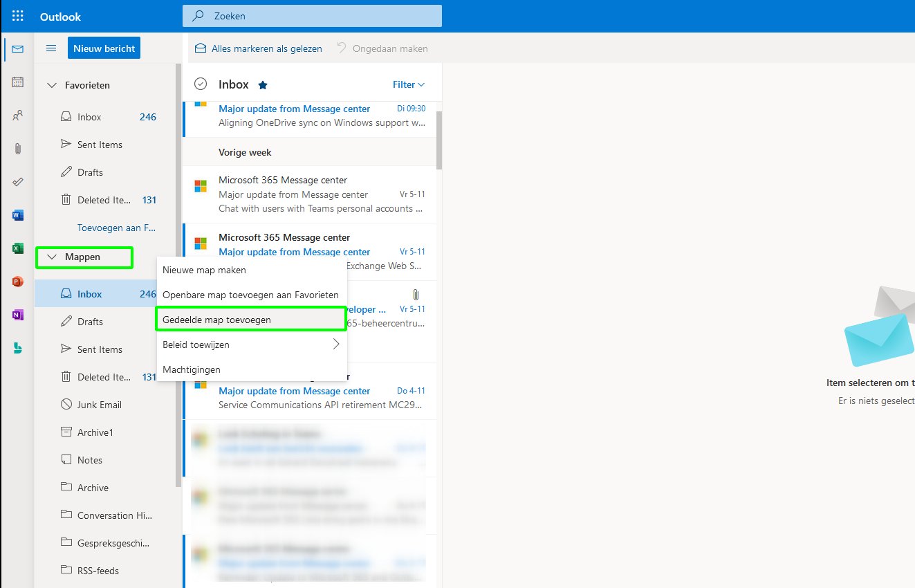Image resolution: width=915 pixels, height=588 pixels.
Task: Choose Openbare map toevoegen aan Favorieten
Action: (x=252, y=295)
